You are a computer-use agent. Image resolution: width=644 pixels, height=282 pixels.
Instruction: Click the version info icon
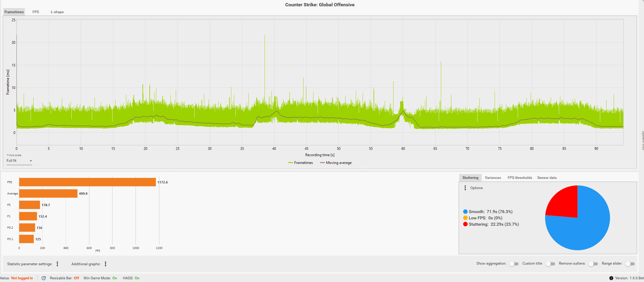[x=611, y=278]
